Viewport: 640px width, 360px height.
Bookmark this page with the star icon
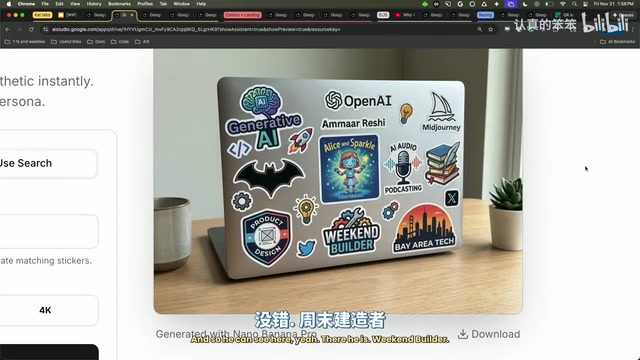(491, 29)
